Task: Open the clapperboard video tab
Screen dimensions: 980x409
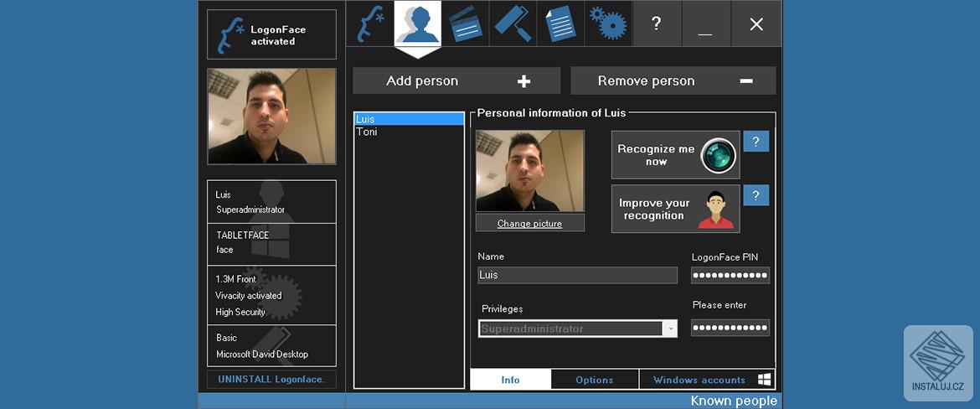Action: [x=465, y=23]
